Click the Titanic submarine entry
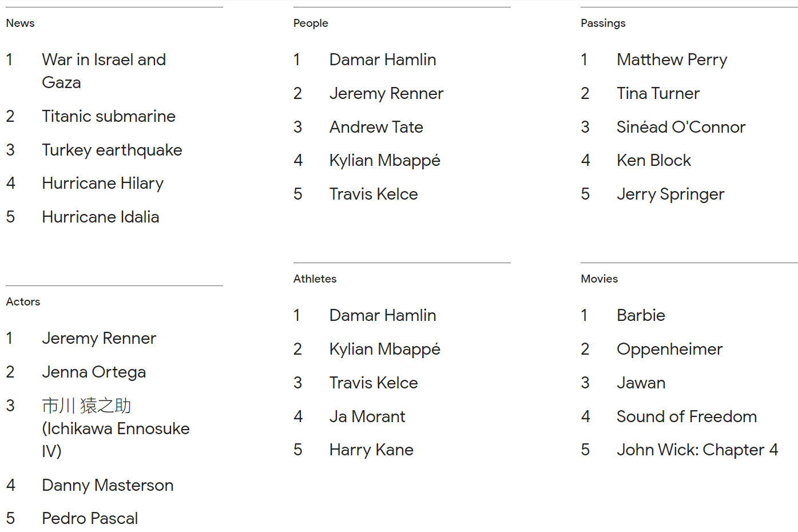The height and width of the screenshot is (532, 798). (109, 116)
